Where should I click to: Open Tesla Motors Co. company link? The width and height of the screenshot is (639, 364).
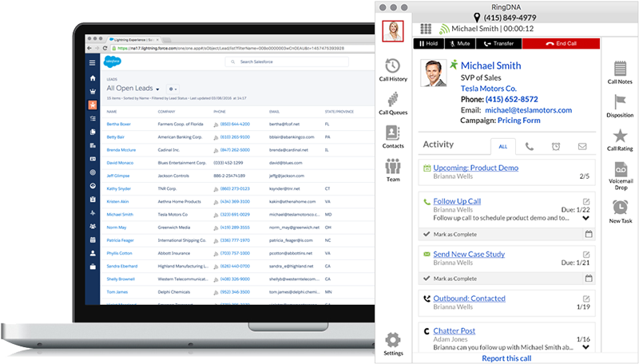pyautogui.click(x=489, y=89)
